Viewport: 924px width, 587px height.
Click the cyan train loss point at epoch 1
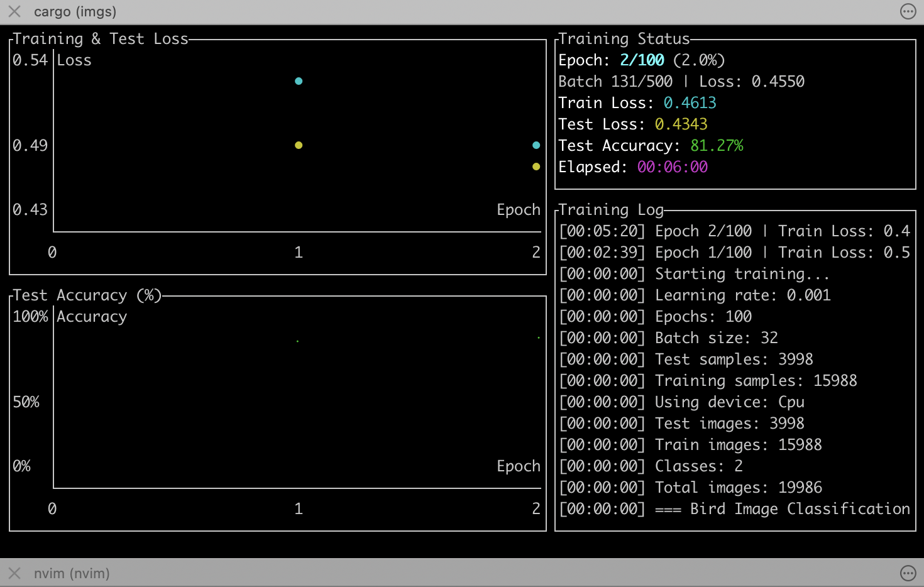(x=299, y=81)
